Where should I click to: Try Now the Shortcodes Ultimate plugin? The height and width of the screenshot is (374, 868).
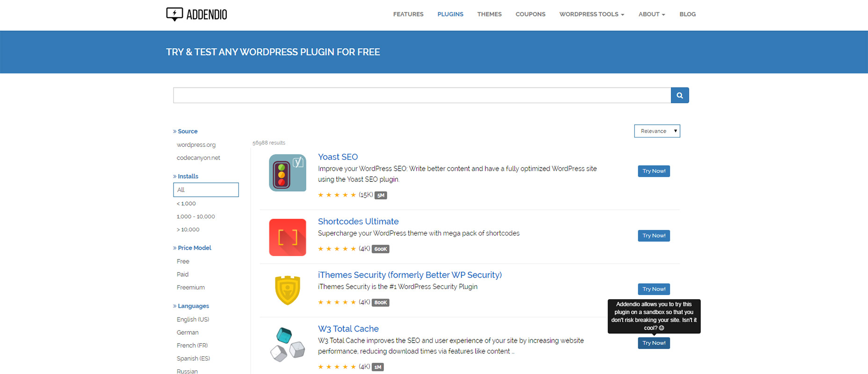[x=653, y=235]
